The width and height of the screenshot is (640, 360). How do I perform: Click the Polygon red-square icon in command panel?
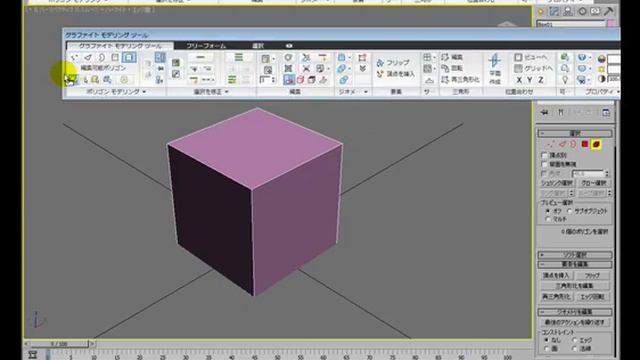click(585, 144)
